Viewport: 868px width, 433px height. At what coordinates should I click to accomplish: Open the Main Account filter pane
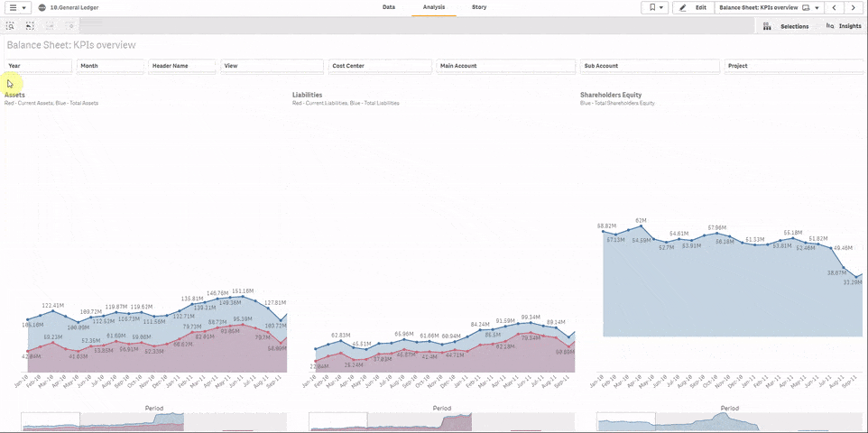click(506, 66)
